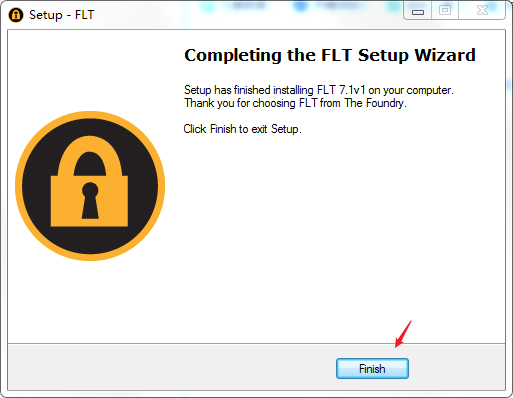
Task: Click the Finish button to exit Setup
Action: point(372,369)
